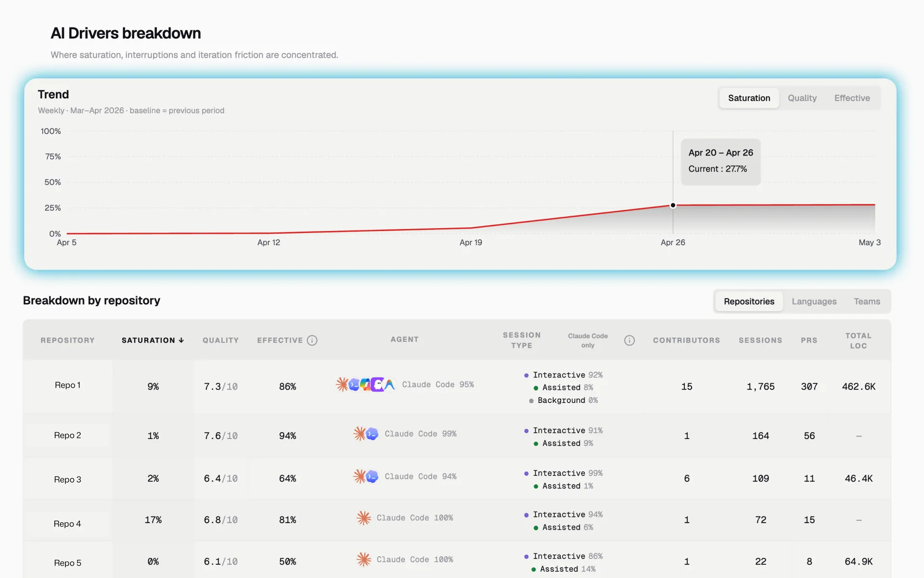
Task: Open the info icon beside Claude Code only
Action: [629, 340]
